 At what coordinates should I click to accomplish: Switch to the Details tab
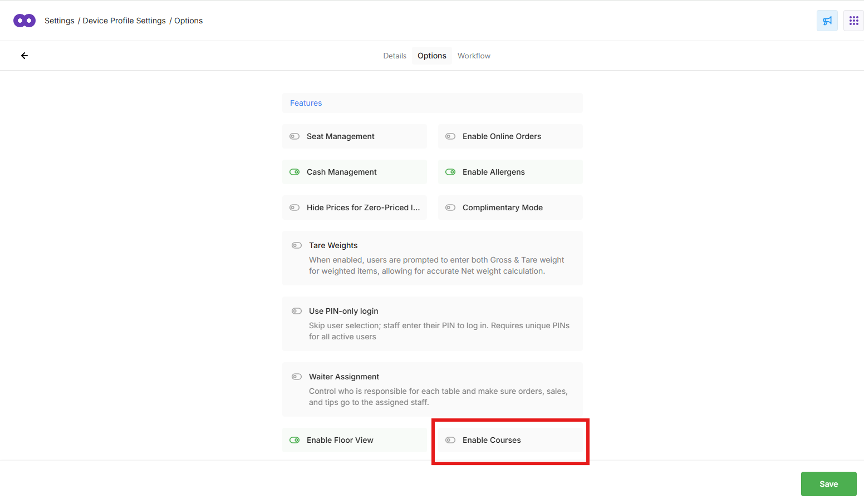tap(395, 56)
